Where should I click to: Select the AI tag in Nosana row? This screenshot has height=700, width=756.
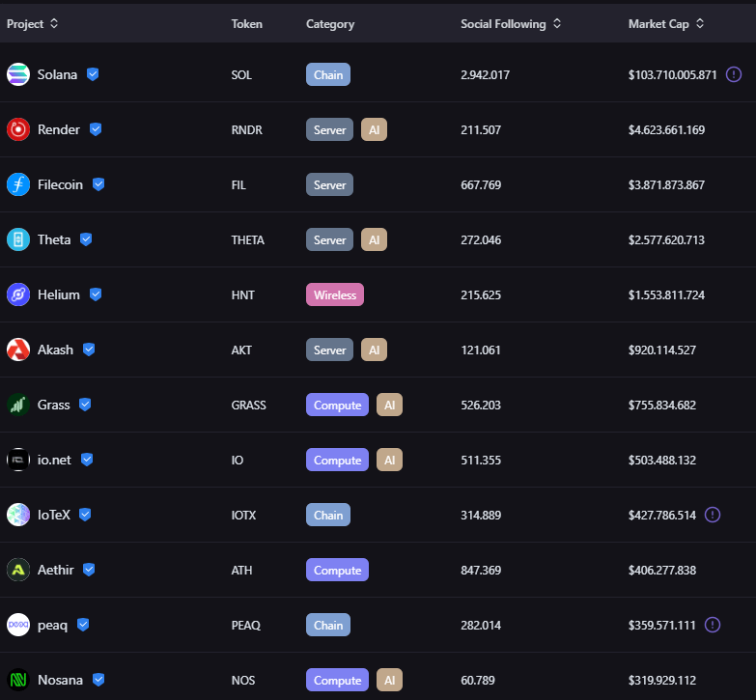click(x=389, y=680)
